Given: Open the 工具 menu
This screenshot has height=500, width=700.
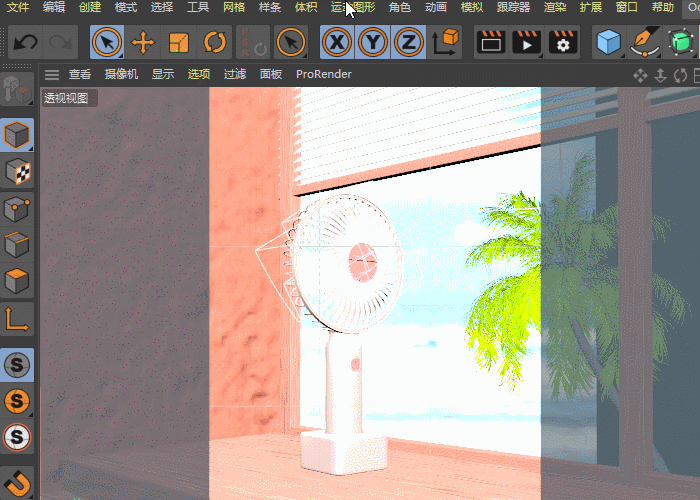Looking at the screenshot, I should point(198,7).
